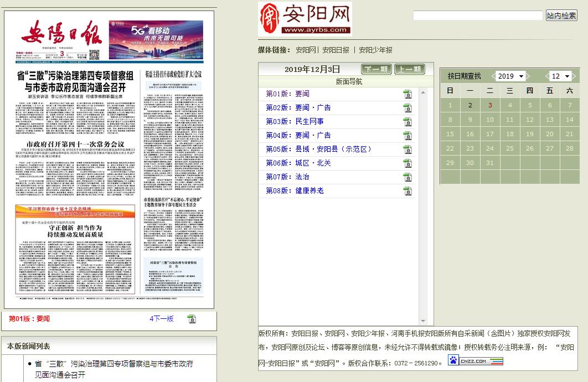
Task: Open the 安阳日报 media link
Action: tap(336, 50)
